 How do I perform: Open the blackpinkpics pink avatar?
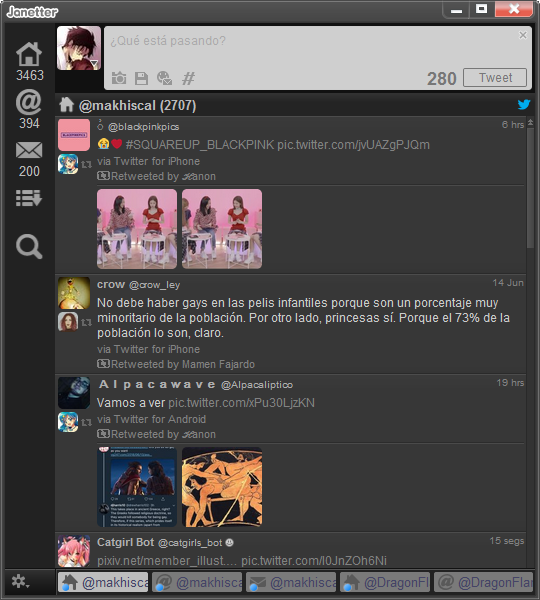pos(74,135)
